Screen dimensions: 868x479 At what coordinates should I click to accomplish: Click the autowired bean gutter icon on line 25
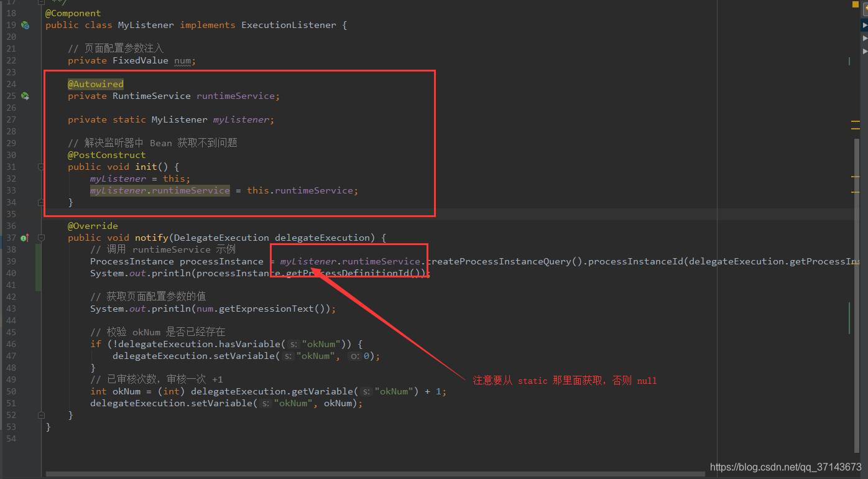point(25,96)
